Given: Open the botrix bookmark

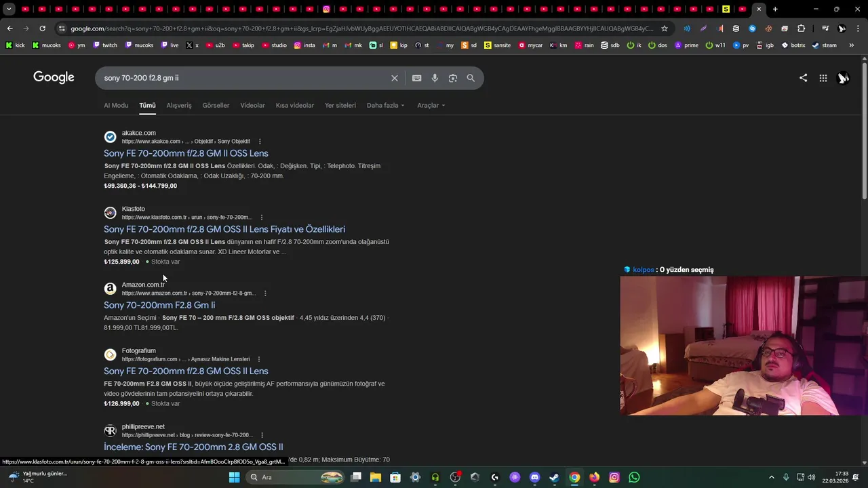Looking at the screenshot, I should point(793,45).
